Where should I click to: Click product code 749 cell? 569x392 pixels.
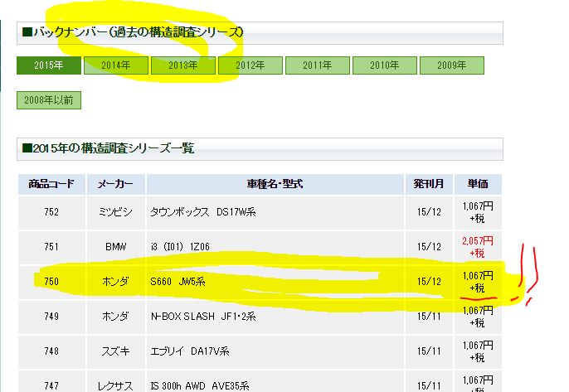51,317
